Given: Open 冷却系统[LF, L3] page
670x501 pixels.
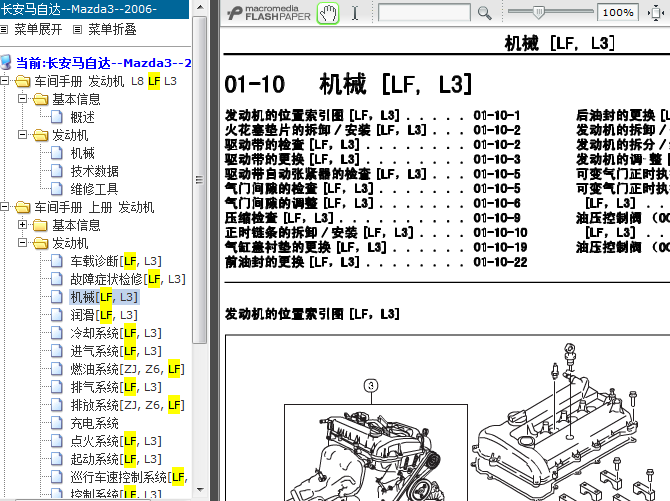Looking at the screenshot, I should [116, 333].
